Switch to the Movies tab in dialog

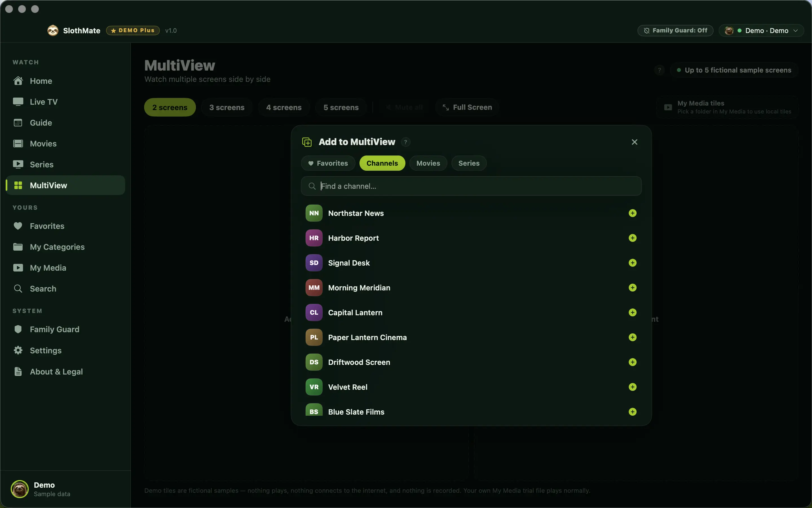tap(428, 163)
